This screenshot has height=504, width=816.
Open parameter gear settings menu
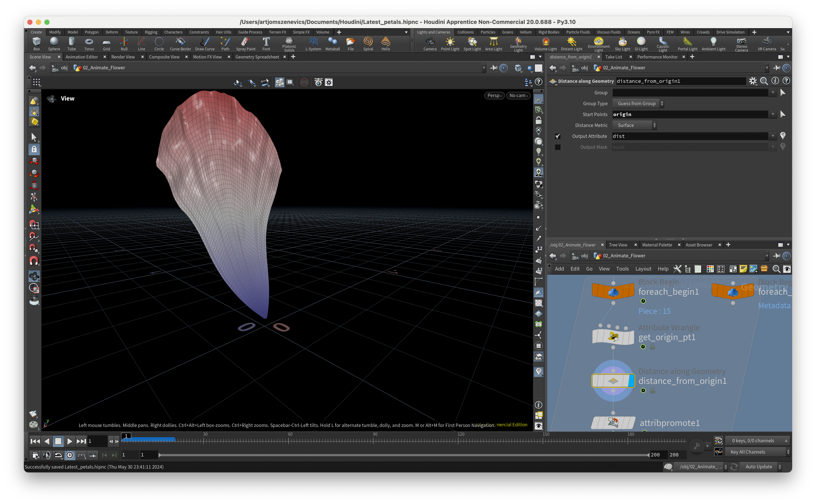(753, 81)
